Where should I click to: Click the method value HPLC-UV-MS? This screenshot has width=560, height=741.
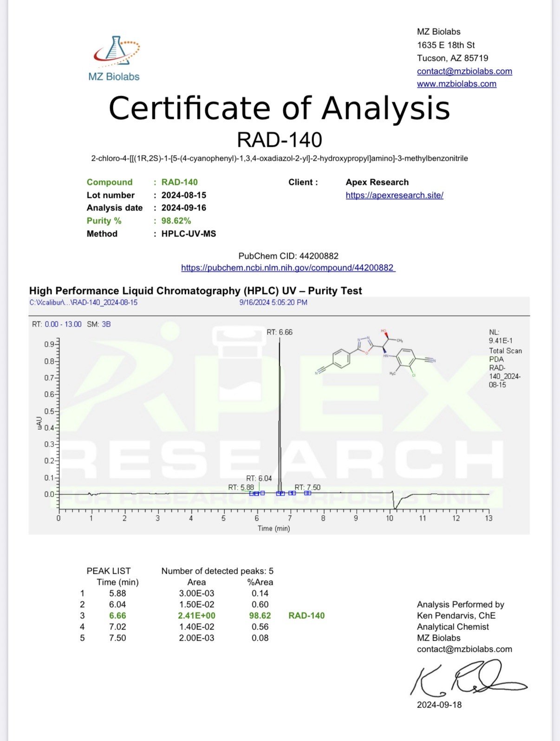click(x=189, y=234)
